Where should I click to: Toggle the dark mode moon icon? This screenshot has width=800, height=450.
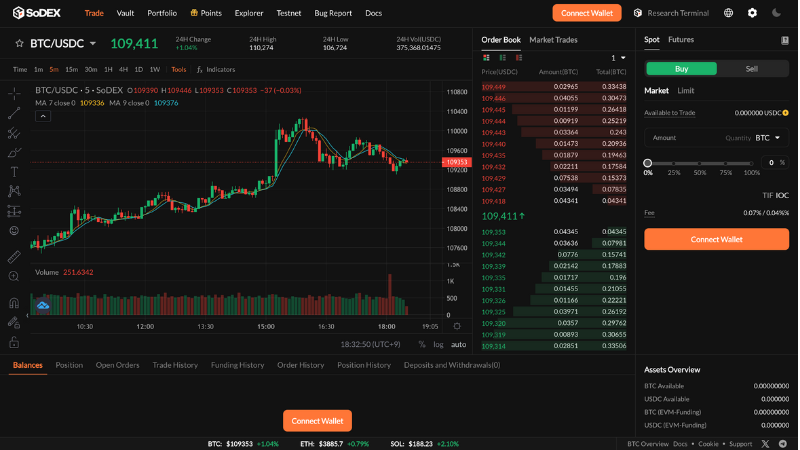coord(777,13)
